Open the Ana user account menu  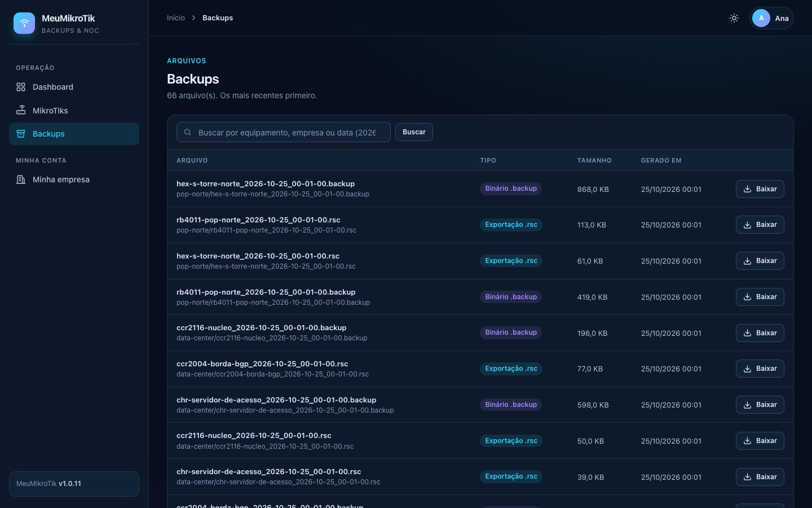tap(771, 18)
